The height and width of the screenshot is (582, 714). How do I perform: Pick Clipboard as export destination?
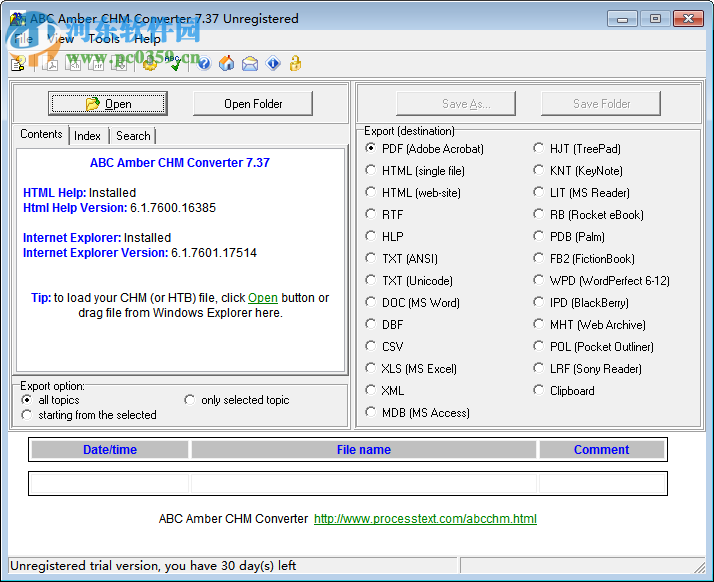click(x=540, y=391)
